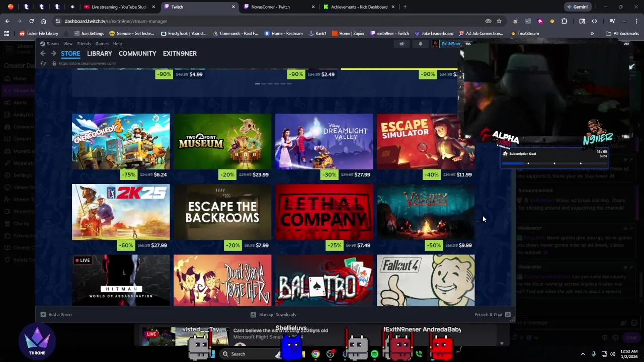Go forward in the Steam client
Screen dimensions: 644x362
coord(53,53)
